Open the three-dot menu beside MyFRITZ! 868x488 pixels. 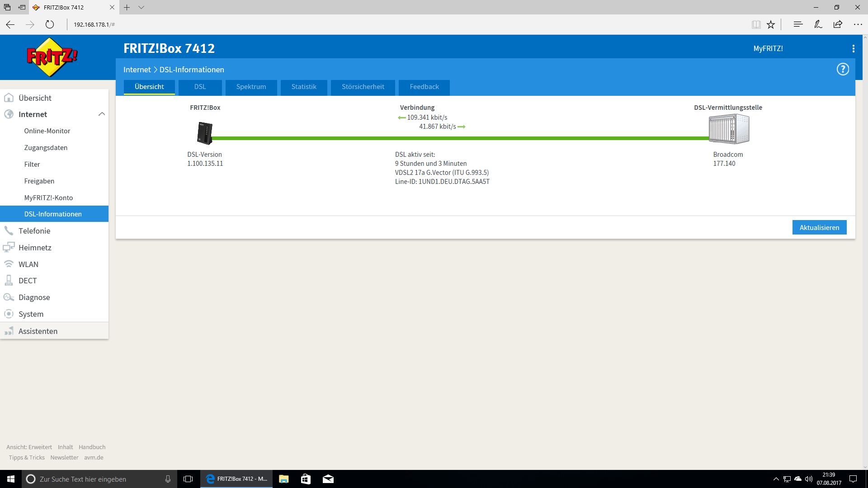(x=853, y=48)
